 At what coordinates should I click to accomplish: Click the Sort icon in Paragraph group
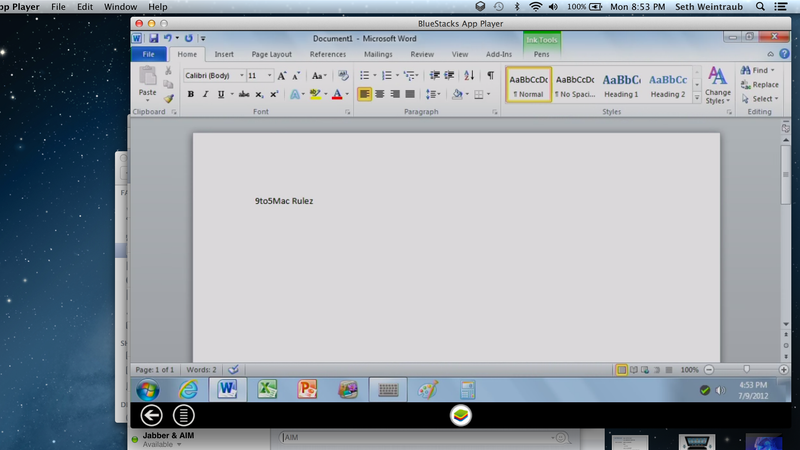[469, 76]
